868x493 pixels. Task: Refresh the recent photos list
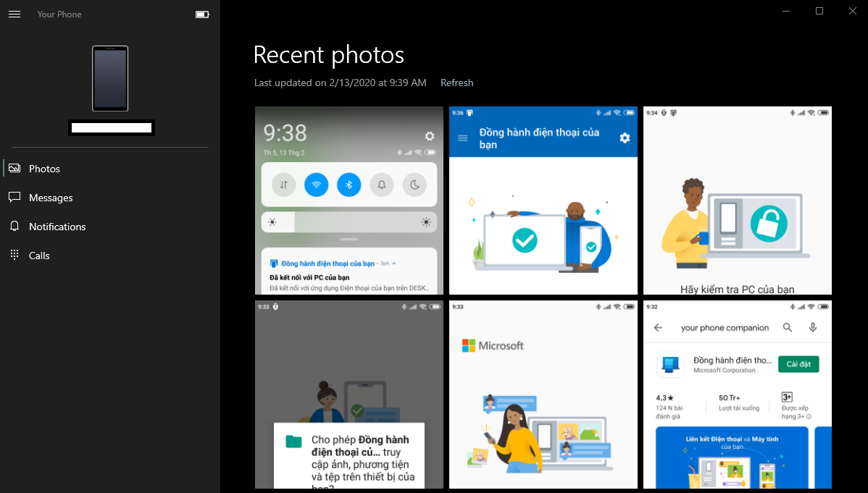coord(456,83)
